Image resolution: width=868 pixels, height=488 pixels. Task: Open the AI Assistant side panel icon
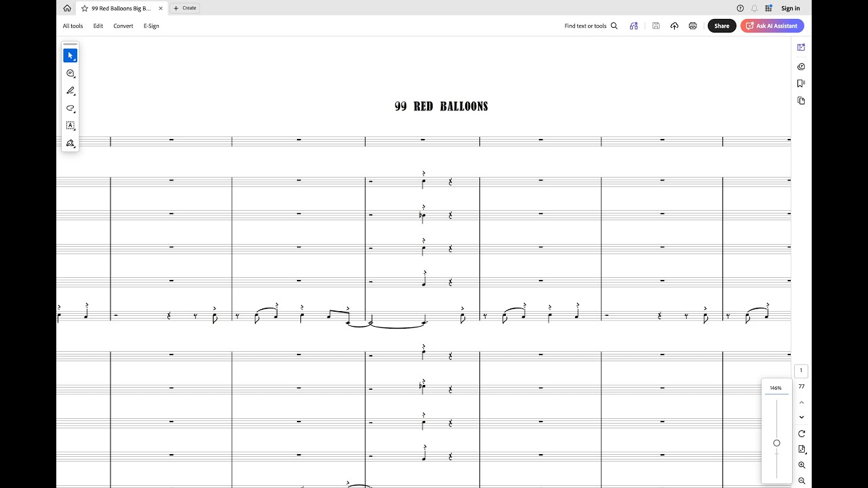click(x=801, y=47)
